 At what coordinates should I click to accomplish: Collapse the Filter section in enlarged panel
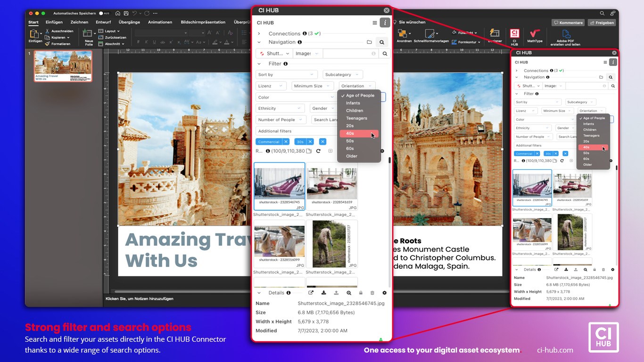259,64
